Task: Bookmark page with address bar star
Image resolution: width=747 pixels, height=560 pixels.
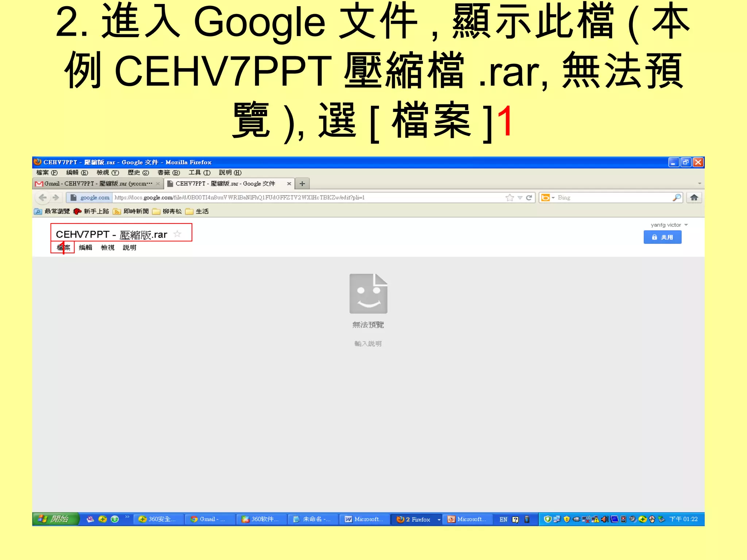Action: 510,198
